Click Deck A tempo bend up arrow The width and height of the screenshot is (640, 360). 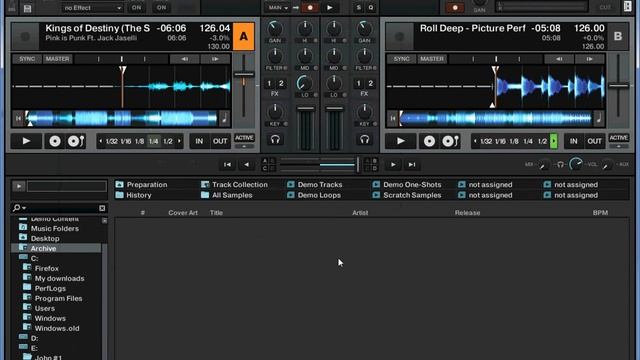click(215, 59)
